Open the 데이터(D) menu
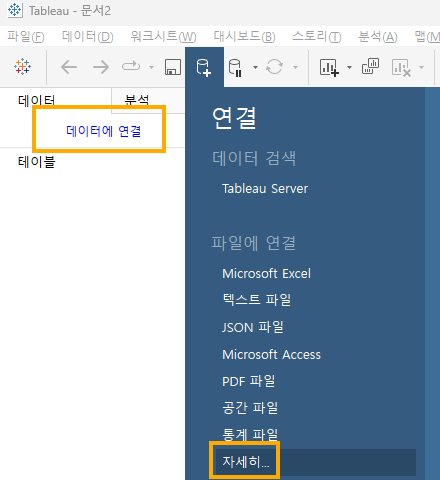The width and height of the screenshot is (440, 480). tap(88, 36)
